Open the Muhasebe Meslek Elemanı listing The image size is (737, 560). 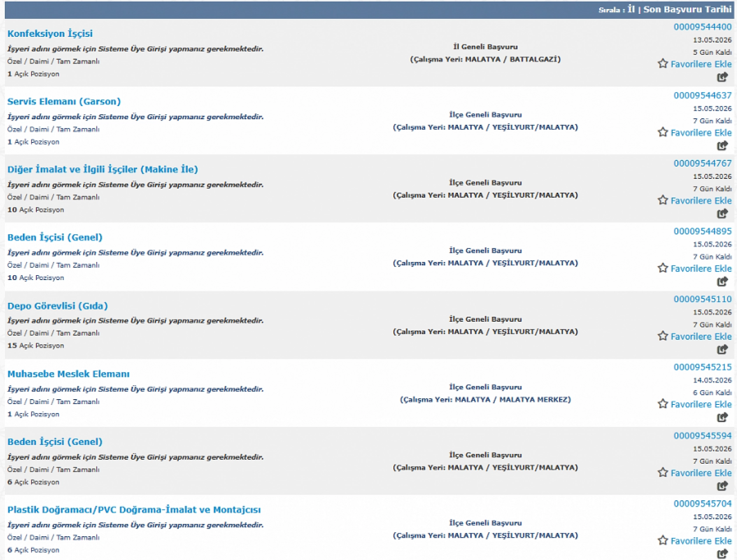pos(68,374)
